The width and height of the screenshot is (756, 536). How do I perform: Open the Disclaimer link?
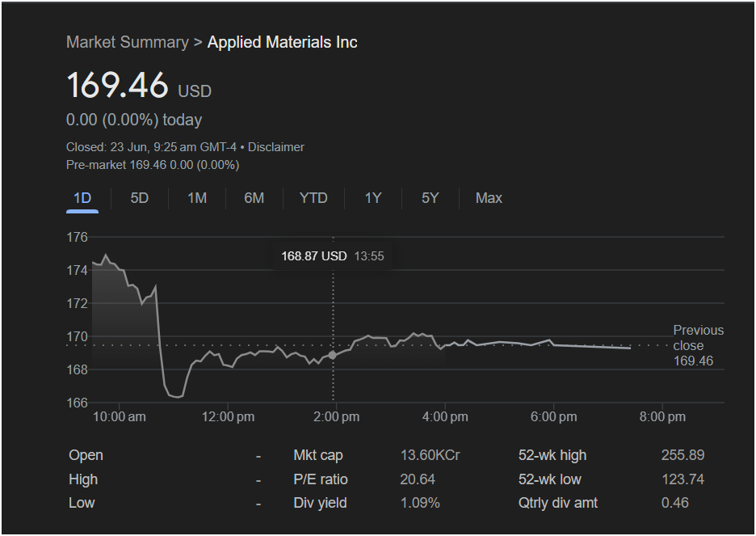tap(275, 147)
